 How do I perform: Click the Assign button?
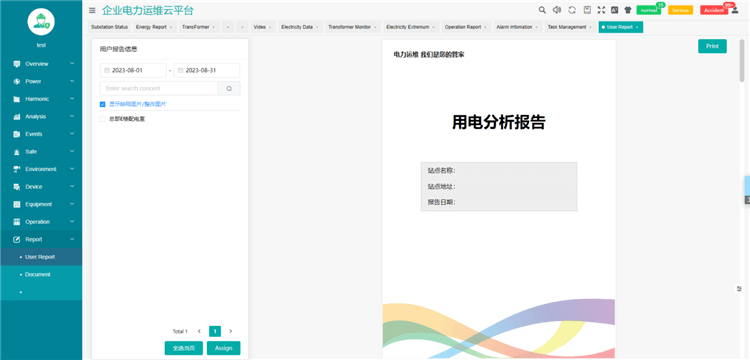[x=223, y=348]
